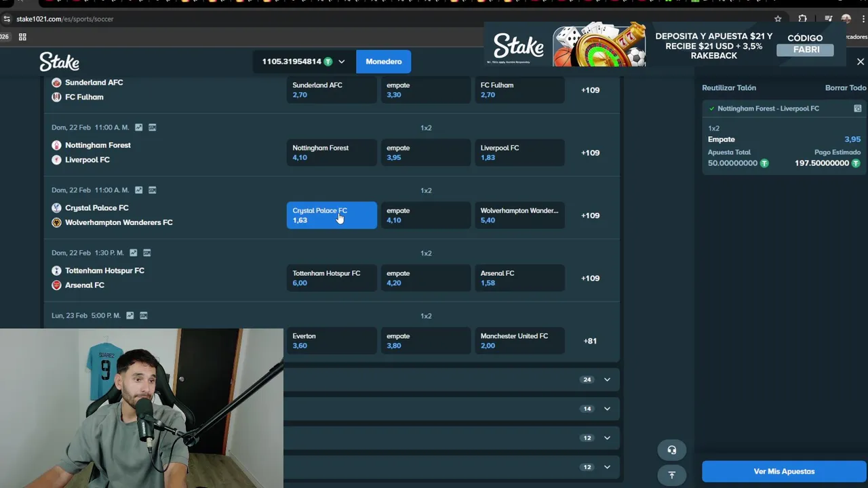Click the browser address bar URL
The image size is (868, 488).
pos(64,19)
